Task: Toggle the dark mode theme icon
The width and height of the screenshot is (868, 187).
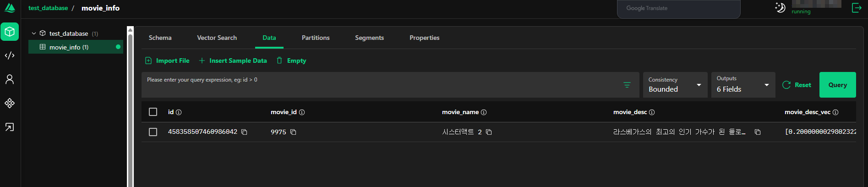Action: tap(780, 7)
